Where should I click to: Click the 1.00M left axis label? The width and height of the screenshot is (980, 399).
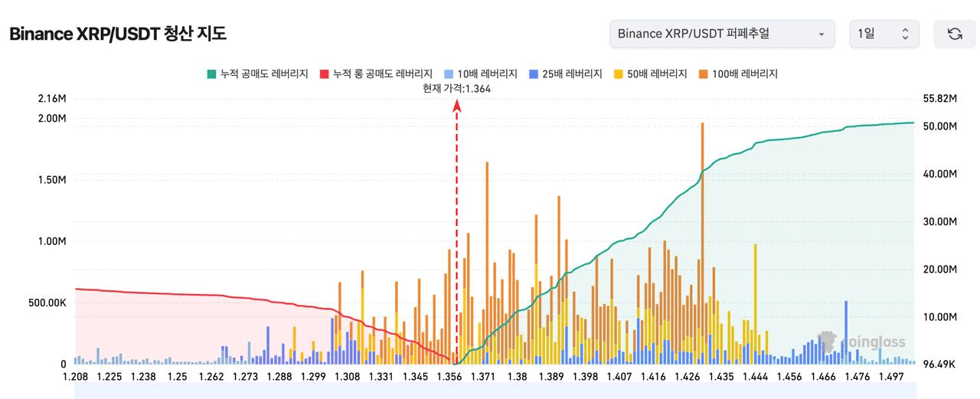[51, 241]
